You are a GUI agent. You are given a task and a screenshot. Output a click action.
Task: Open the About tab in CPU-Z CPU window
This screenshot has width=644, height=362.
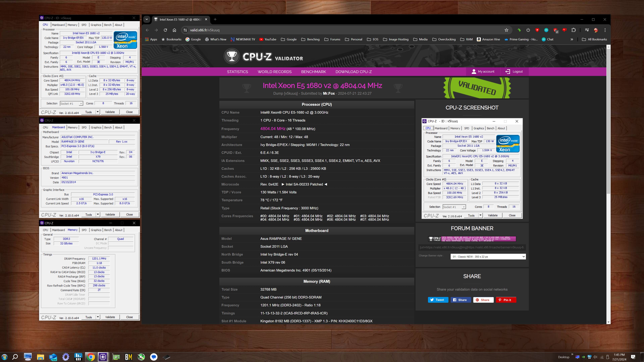tap(119, 25)
